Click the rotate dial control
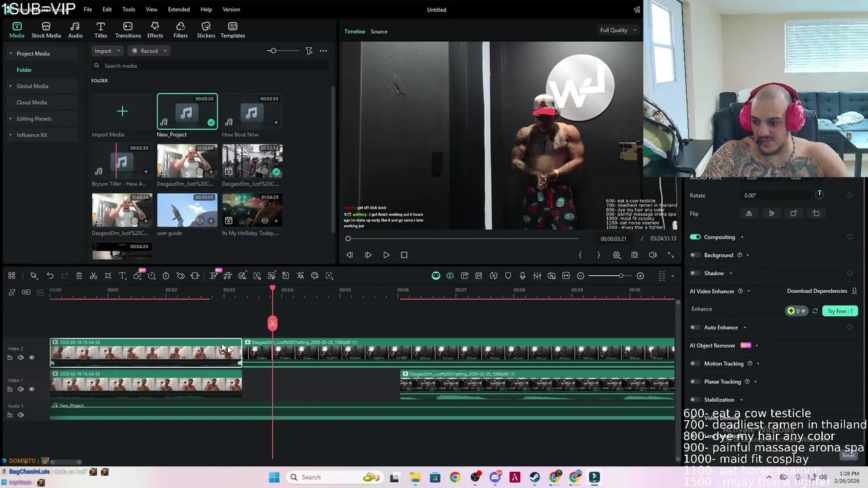This screenshot has width=868, height=488. coord(819,195)
